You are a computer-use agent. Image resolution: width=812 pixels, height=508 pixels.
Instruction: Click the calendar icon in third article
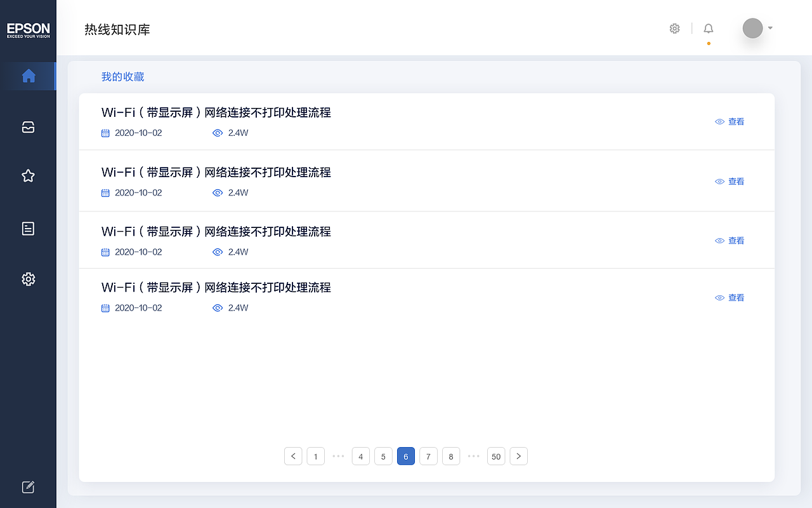105,252
